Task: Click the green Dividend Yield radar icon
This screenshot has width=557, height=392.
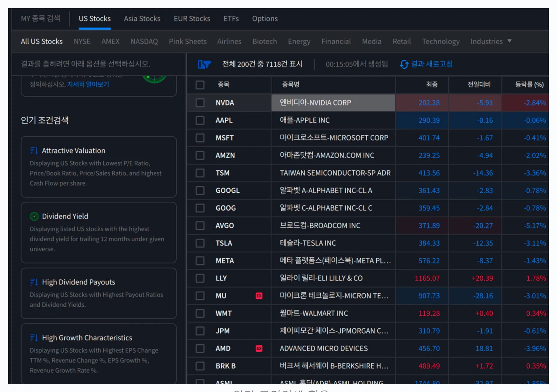Action: 34,216
